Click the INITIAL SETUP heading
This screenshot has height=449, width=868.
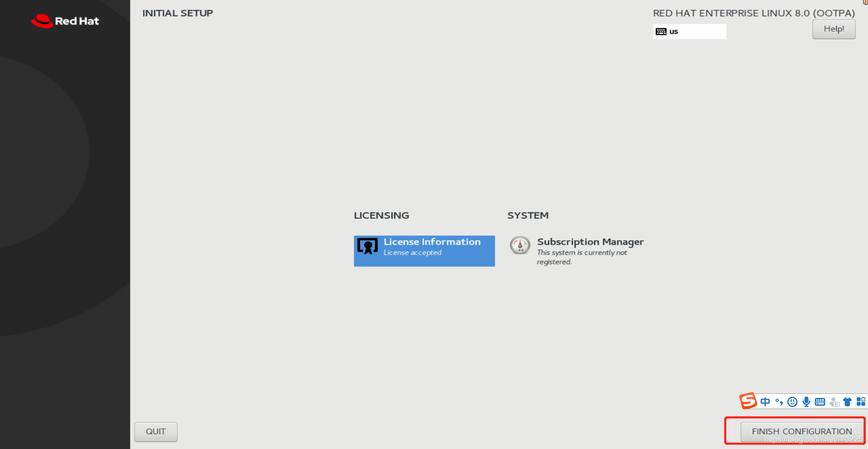pyautogui.click(x=178, y=13)
